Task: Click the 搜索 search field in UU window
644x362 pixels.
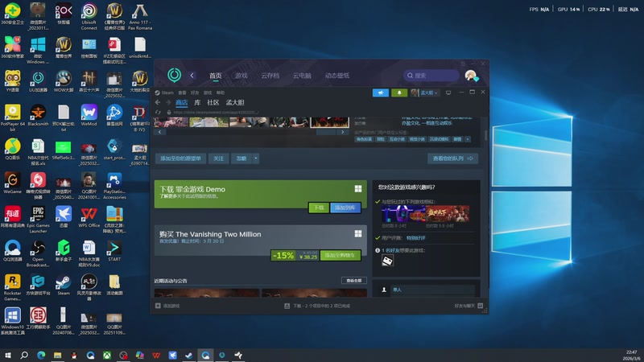Action: tap(431, 76)
